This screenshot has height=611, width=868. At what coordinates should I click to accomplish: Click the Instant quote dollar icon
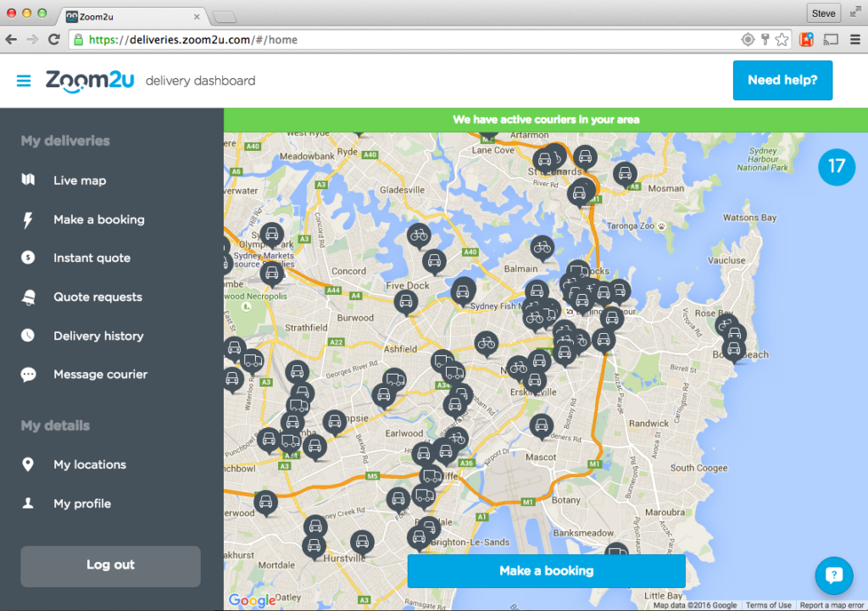click(x=28, y=258)
